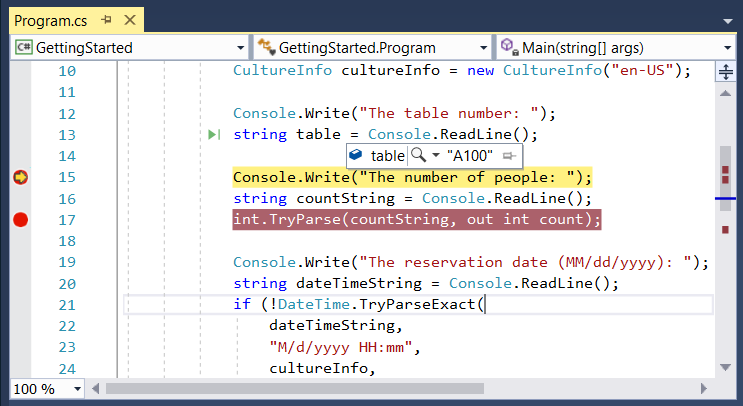Expand the Main(string[] args) members dropdown
Image resolution: width=743 pixels, height=406 pixels.
727,48
